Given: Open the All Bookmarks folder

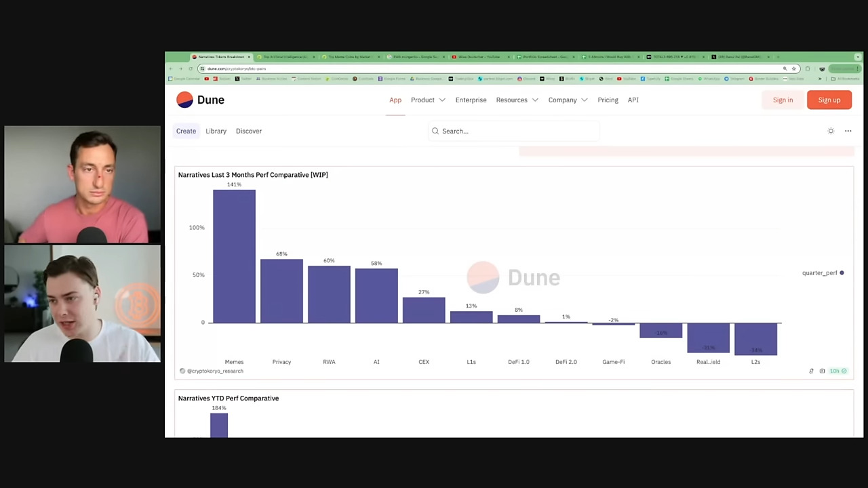Looking at the screenshot, I should point(846,79).
